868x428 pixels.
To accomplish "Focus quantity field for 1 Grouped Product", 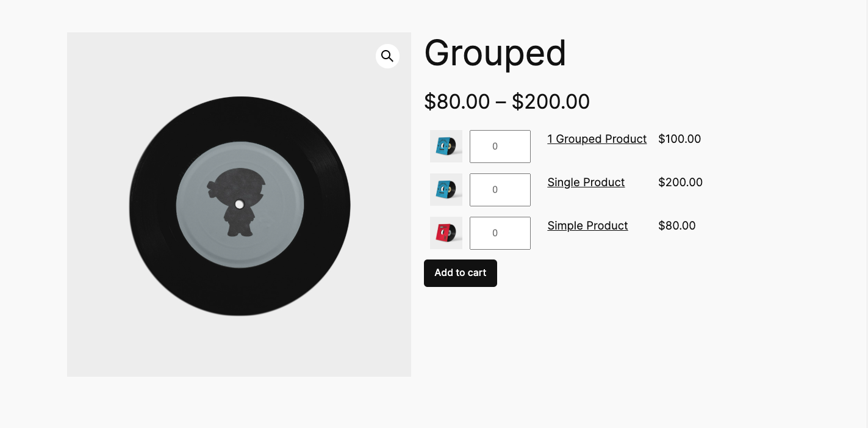I will tap(500, 147).
